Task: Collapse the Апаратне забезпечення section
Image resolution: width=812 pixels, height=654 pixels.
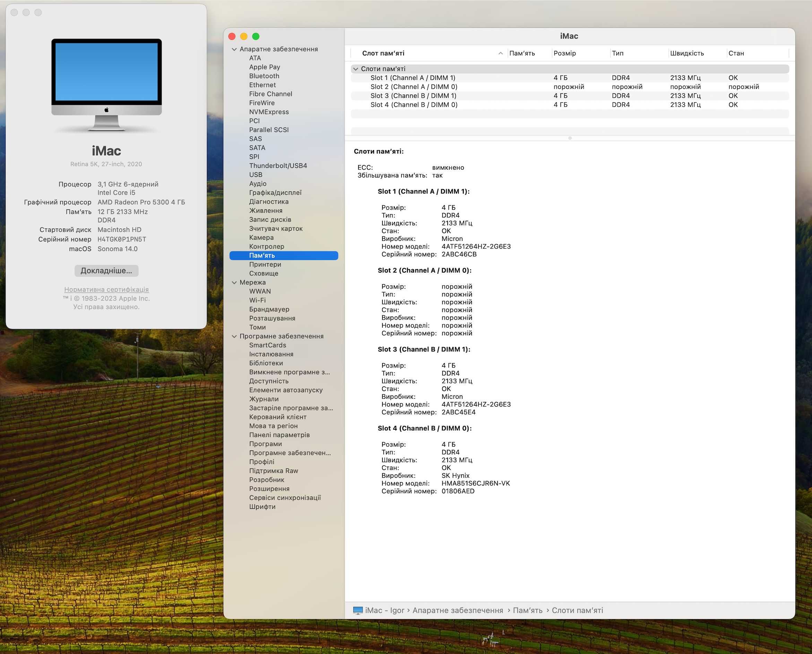Action: click(x=234, y=49)
